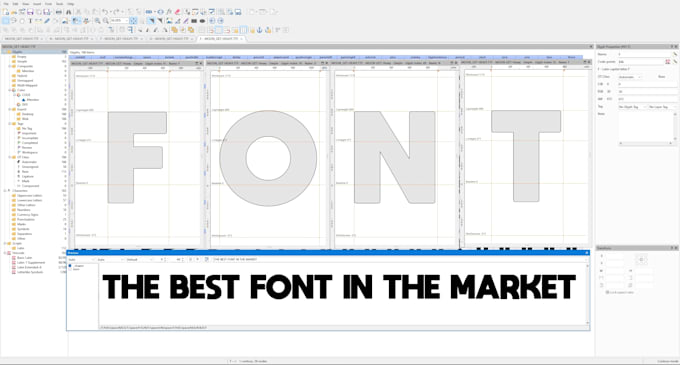The height and width of the screenshot is (365, 680).
Task: Click the Preview panel vertical scrollbar
Action: 588,293
